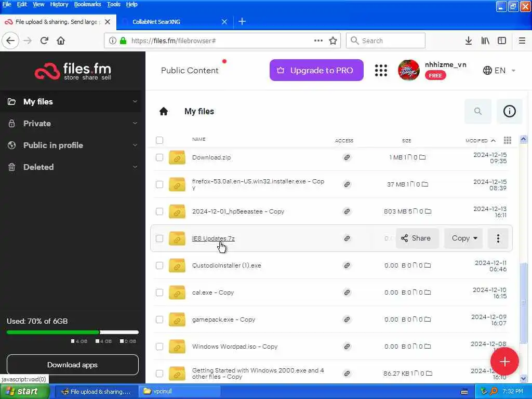Click the storage usage progress bar
The width and height of the screenshot is (532, 399).
73,332
